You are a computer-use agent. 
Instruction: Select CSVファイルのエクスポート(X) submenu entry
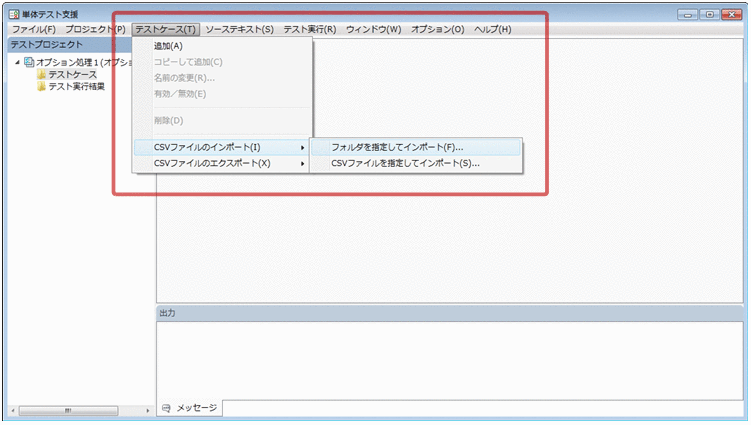222,163
